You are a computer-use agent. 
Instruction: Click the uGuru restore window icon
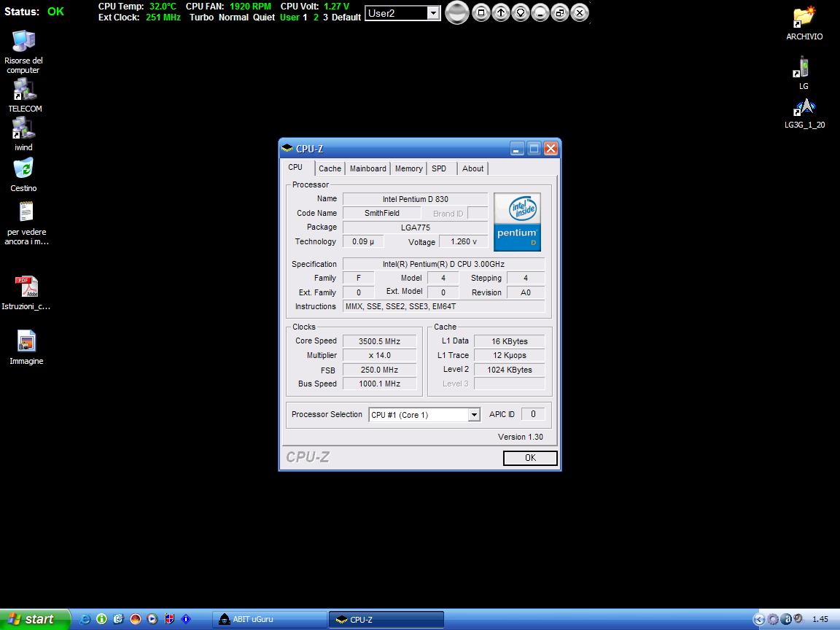[560, 12]
